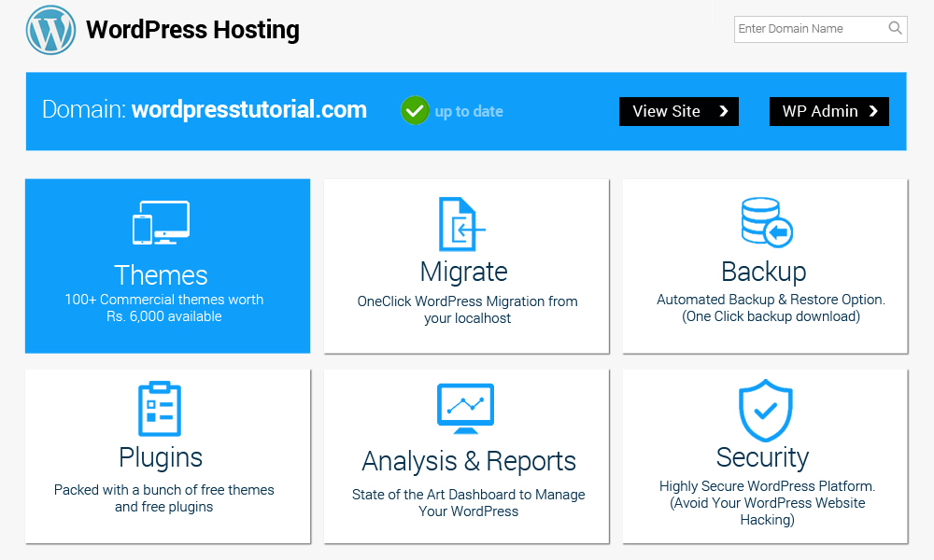
Task: Open the Migrate heading link
Action: [464, 272]
